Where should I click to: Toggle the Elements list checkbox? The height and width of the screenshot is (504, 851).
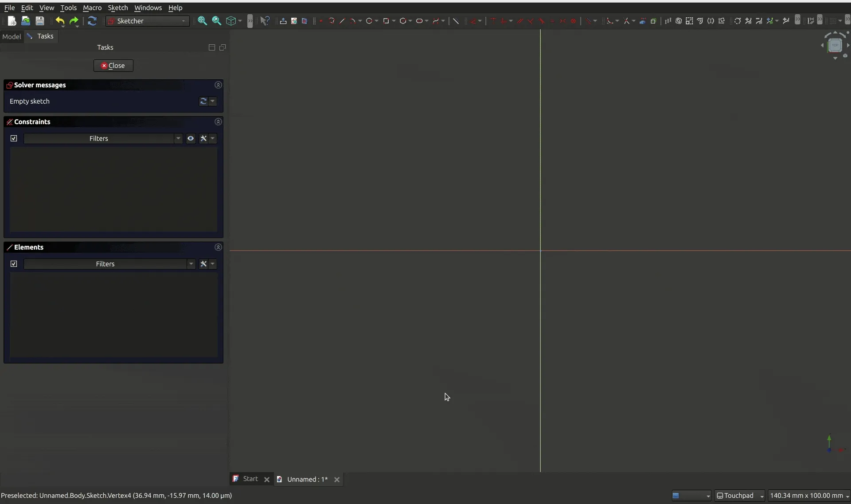tap(14, 264)
